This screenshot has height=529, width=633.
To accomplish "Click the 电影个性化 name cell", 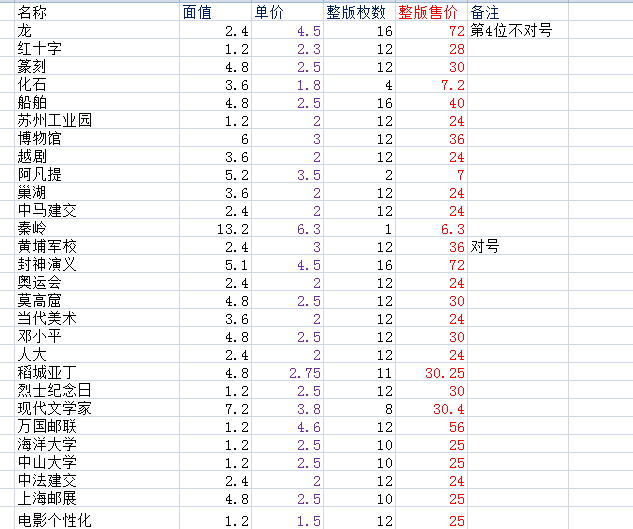I will (x=97, y=519).
